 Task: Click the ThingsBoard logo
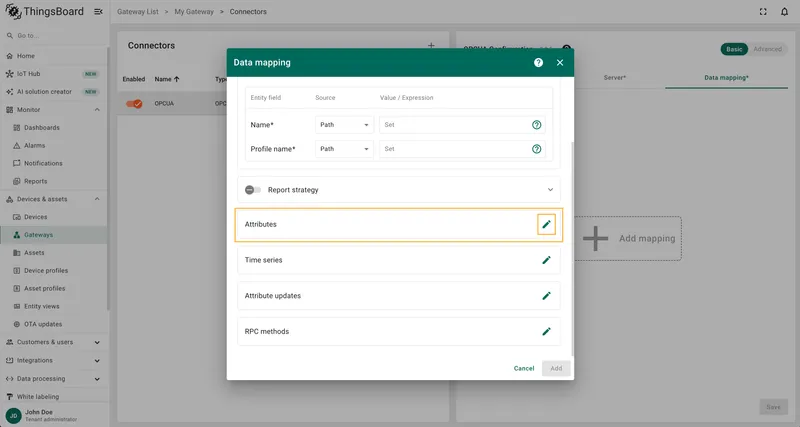tap(44, 11)
